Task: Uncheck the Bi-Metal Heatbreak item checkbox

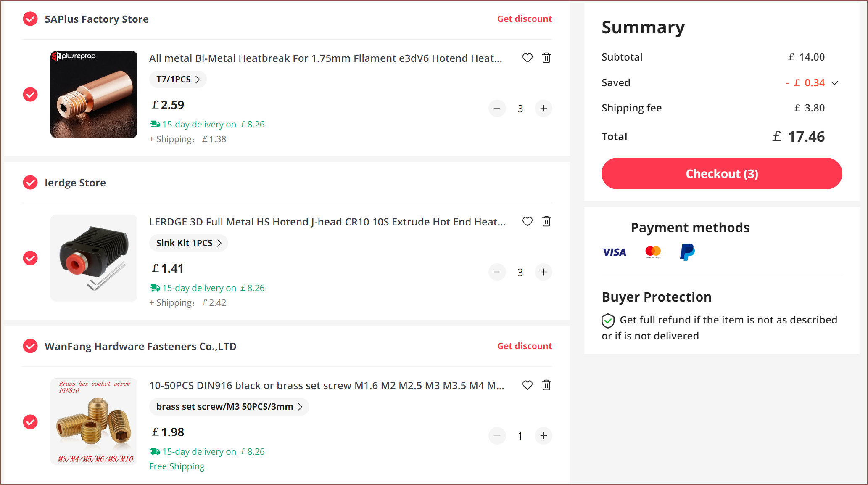Action: coord(30,94)
